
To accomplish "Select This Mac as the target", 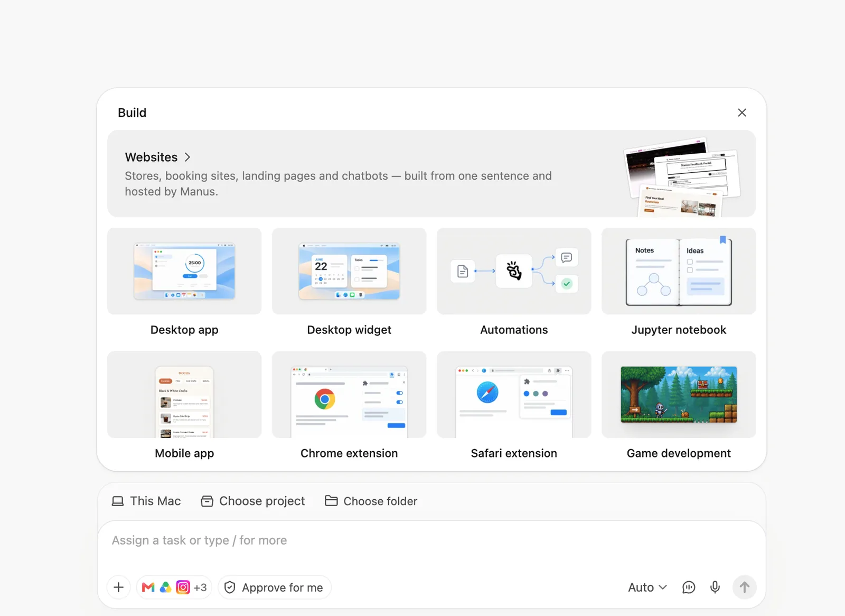I will click(x=146, y=501).
